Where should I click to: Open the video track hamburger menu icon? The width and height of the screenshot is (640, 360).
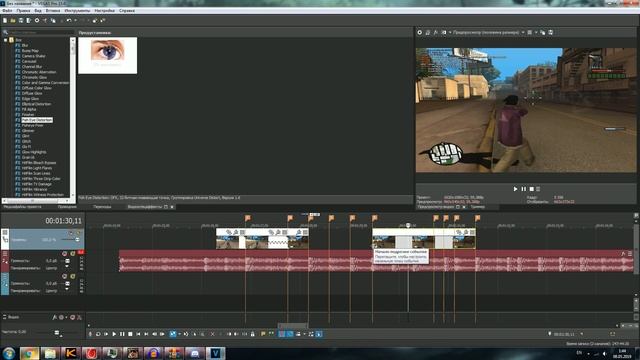(5, 232)
